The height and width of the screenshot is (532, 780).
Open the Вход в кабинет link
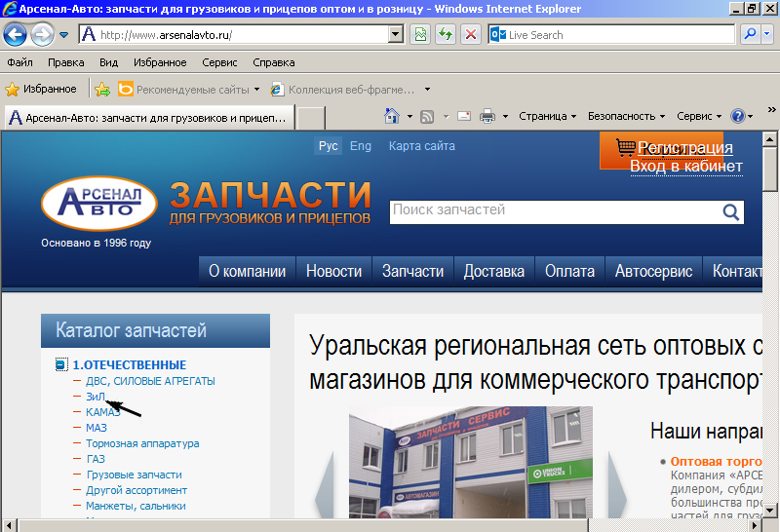686,166
